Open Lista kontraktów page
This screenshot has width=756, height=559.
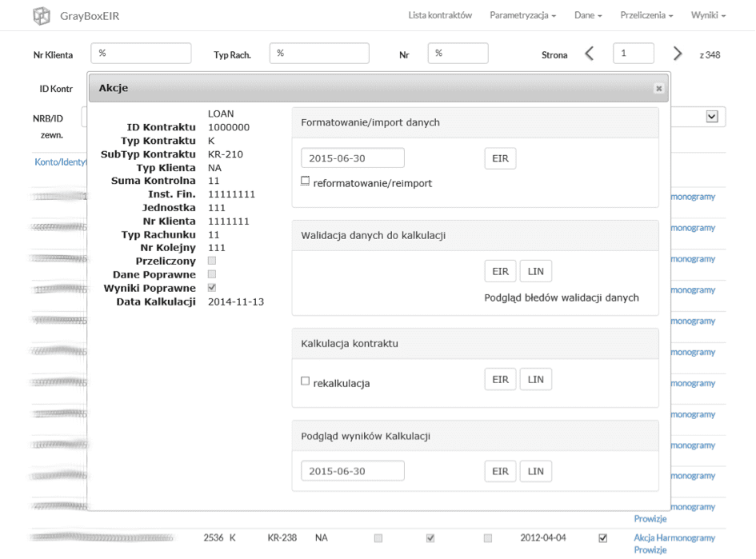tap(440, 15)
